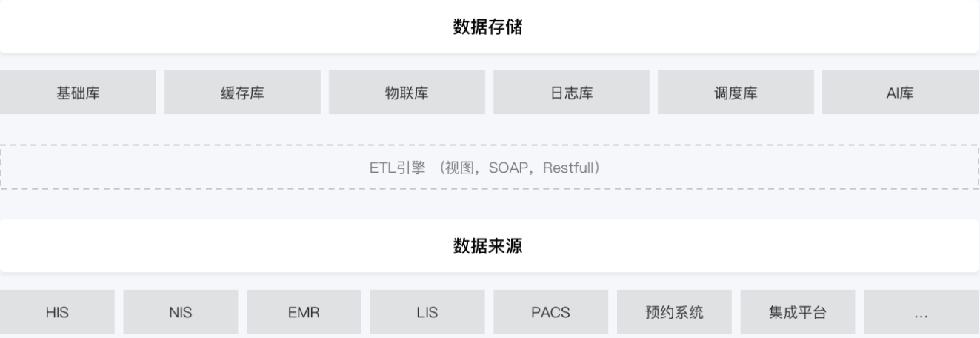Select the 基础库 block
The height and width of the screenshot is (338, 980).
tap(78, 93)
